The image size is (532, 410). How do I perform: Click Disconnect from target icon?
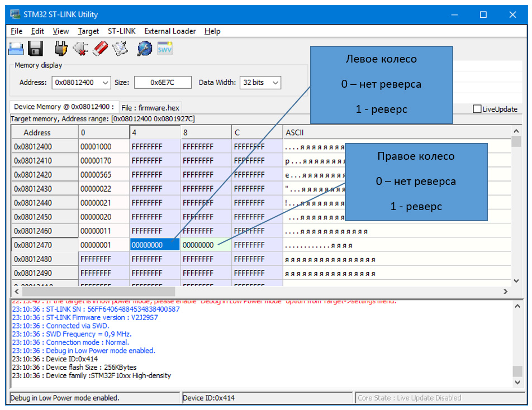pyautogui.click(x=80, y=49)
